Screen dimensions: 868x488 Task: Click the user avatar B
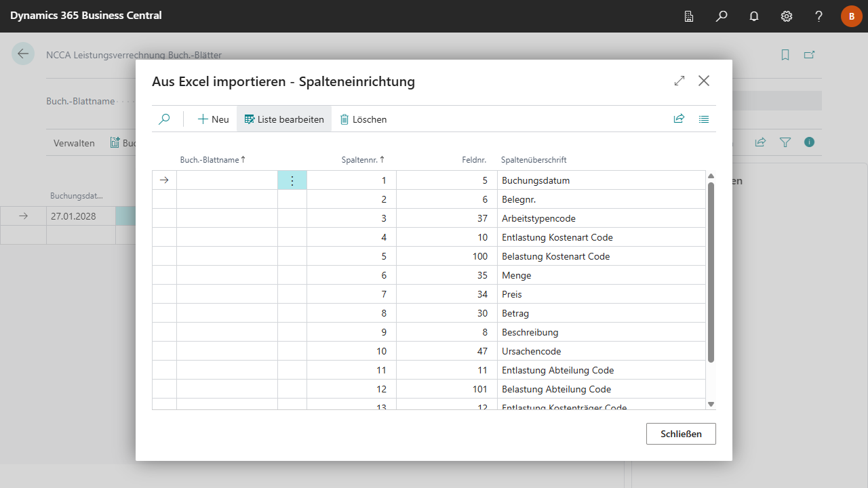point(852,16)
